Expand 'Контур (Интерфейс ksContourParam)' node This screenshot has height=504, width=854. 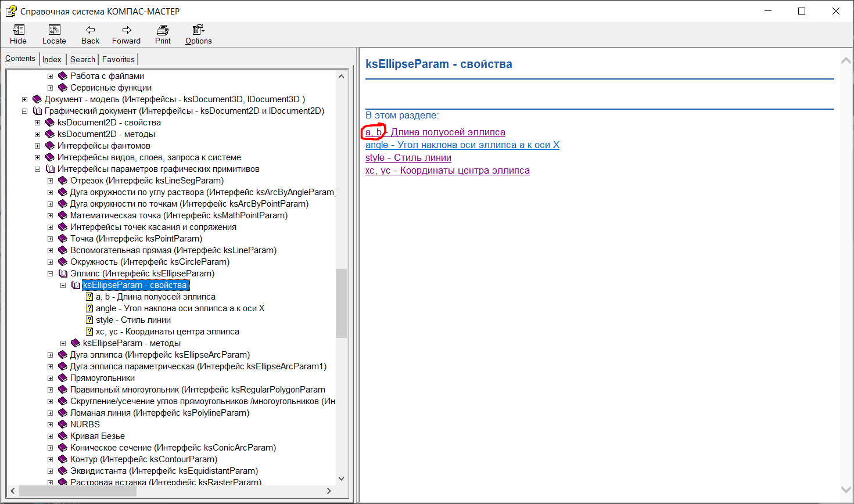click(x=50, y=459)
